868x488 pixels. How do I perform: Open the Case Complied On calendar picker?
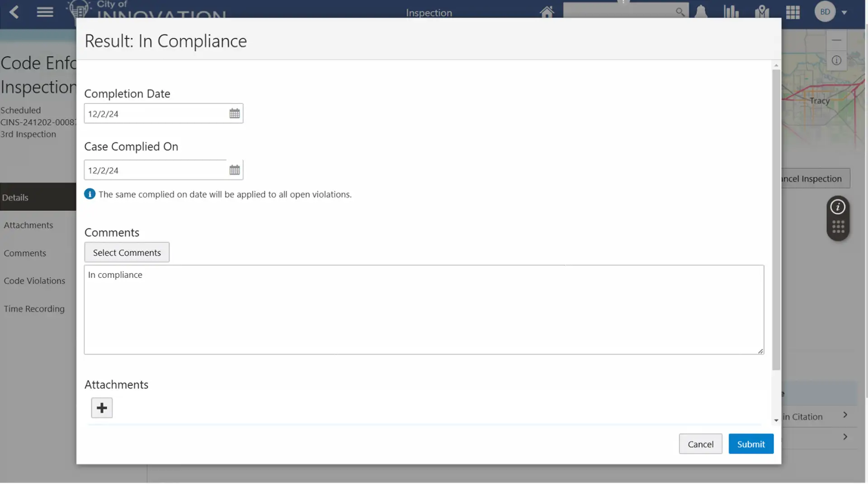234,170
